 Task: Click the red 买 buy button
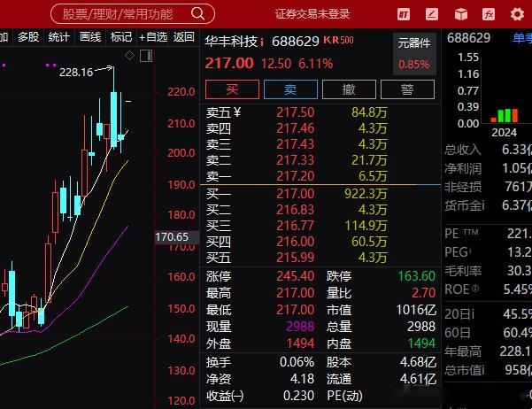233,89
